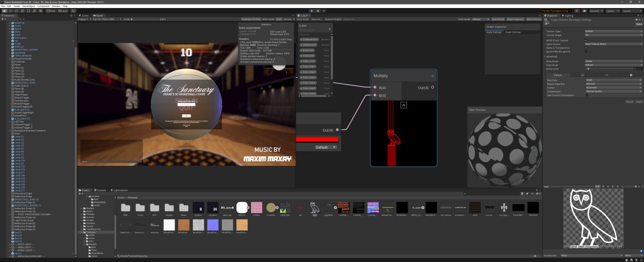644x262 pixels.
Task: Open the Filter Mode dropdown
Action: point(614,65)
